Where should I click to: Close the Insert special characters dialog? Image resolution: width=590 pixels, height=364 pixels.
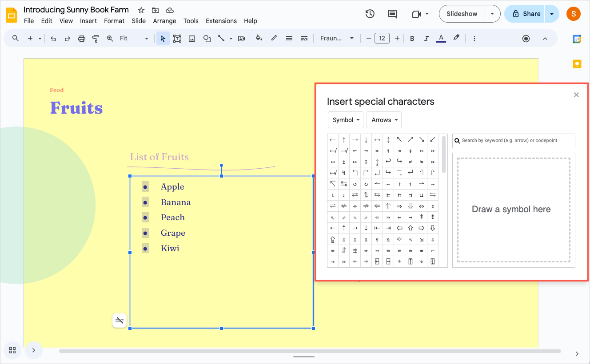pos(576,95)
